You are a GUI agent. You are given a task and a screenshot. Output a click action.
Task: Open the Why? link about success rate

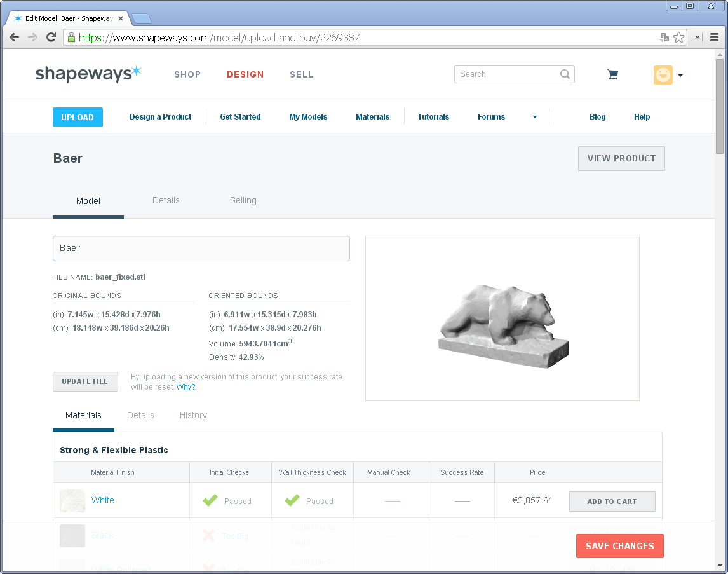point(185,386)
